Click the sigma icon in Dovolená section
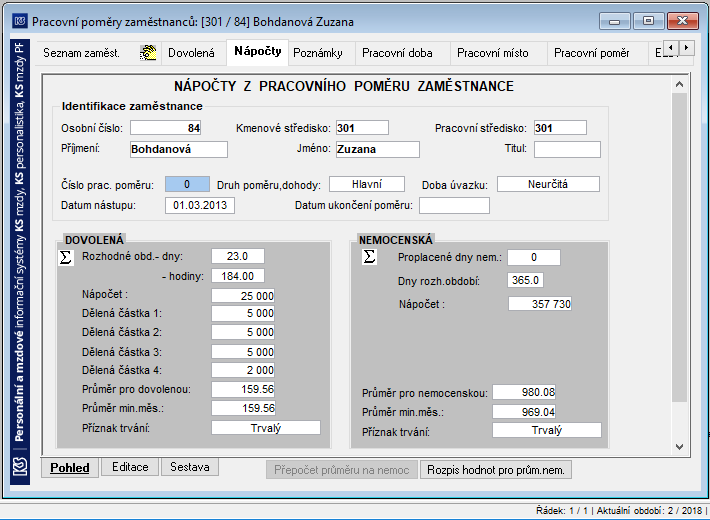The width and height of the screenshot is (710, 520). (x=66, y=257)
